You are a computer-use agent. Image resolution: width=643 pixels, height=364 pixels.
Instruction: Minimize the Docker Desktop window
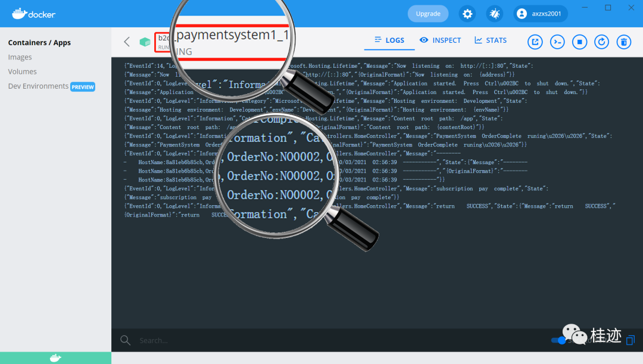[585, 7]
